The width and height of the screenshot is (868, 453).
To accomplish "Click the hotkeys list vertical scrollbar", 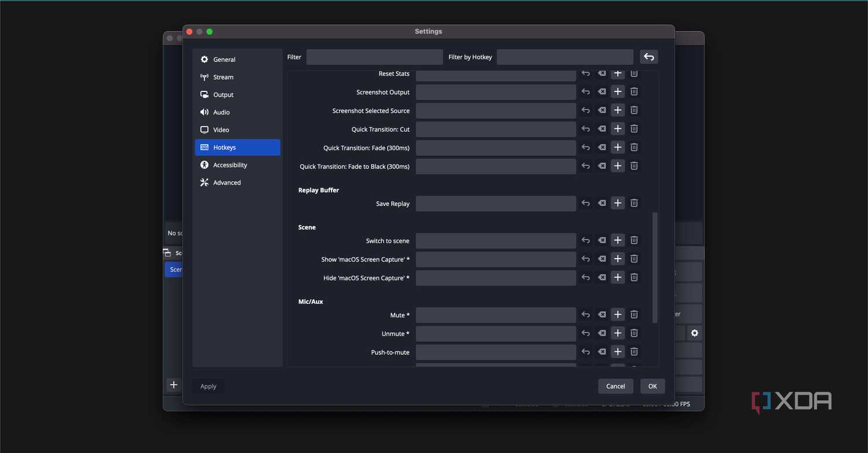I will coord(655,267).
